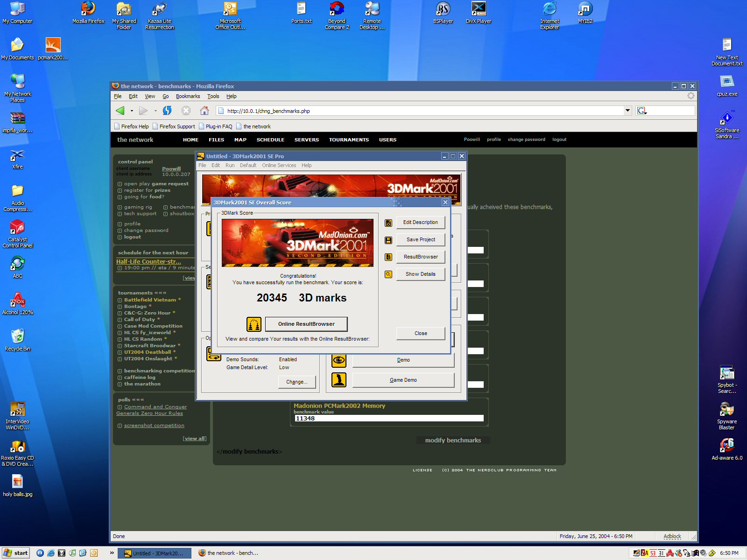The width and height of the screenshot is (747, 560).
Task: Click Game Demo button
Action: [x=403, y=380]
